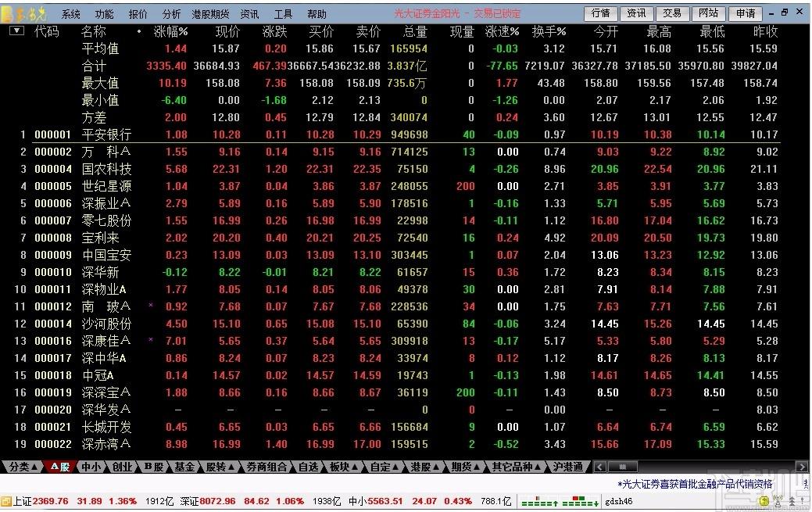This screenshot has width=812, height=512.
Task: Click the 行情 button at top right
Action: coord(601,13)
